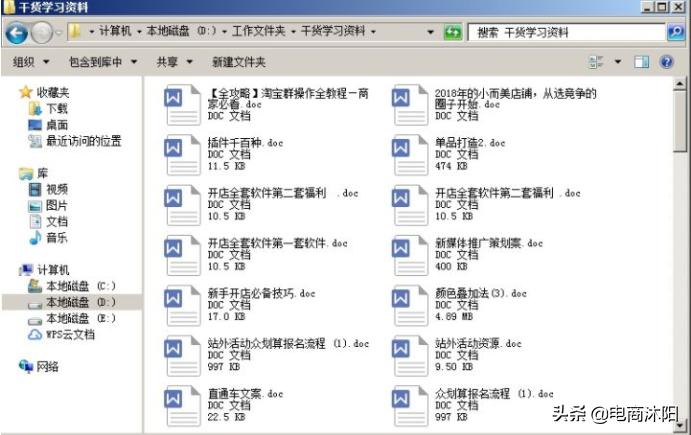The width and height of the screenshot is (691, 435).
Task: Expand dropdown arrow after 干货学习资料 breadcrumb
Action: (x=373, y=32)
